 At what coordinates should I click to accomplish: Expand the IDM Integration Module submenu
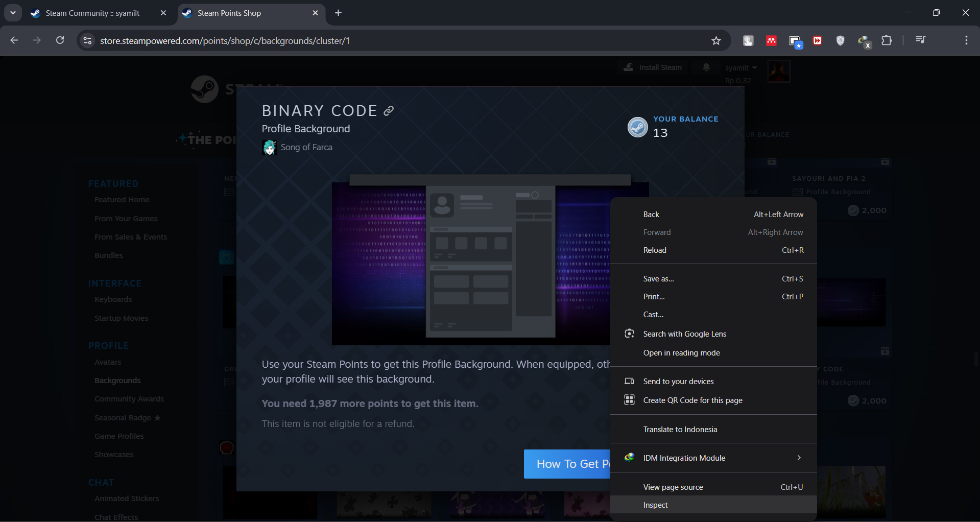pyautogui.click(x=713, y=458)
